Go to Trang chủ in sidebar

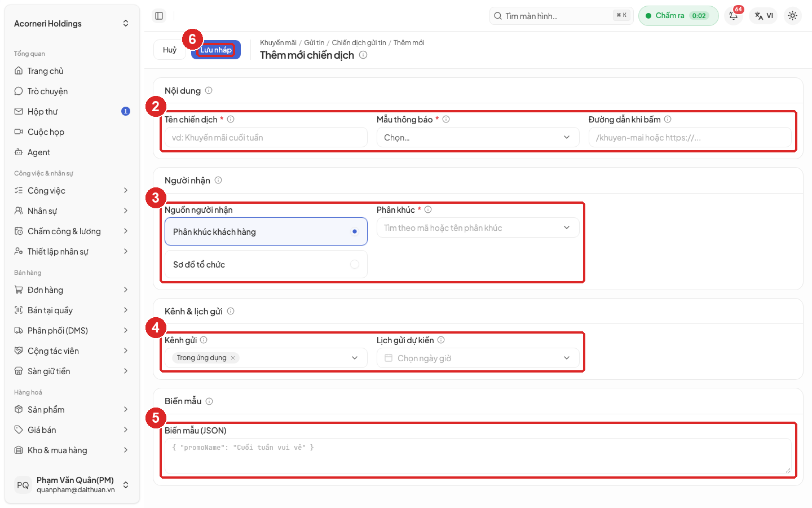72,71
